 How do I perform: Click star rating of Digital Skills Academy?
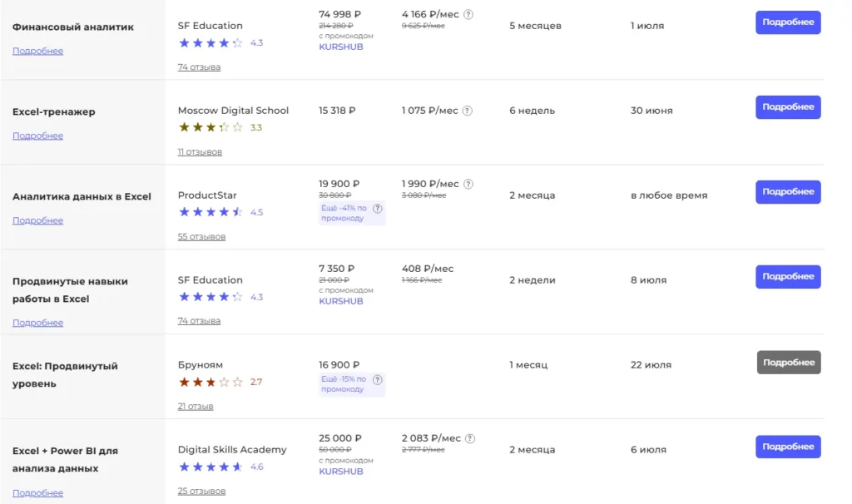[x=211, y=467]
